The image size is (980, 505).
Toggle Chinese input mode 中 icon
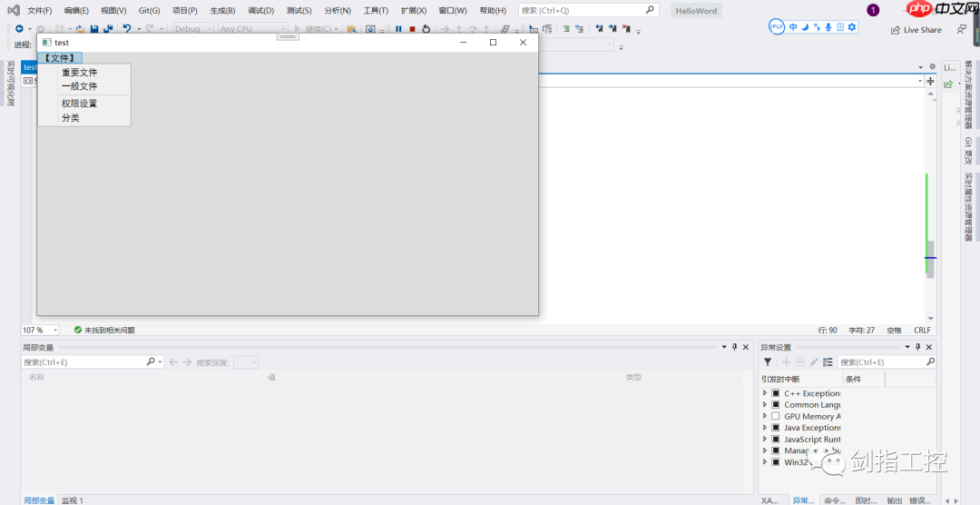tap(793, 27)
